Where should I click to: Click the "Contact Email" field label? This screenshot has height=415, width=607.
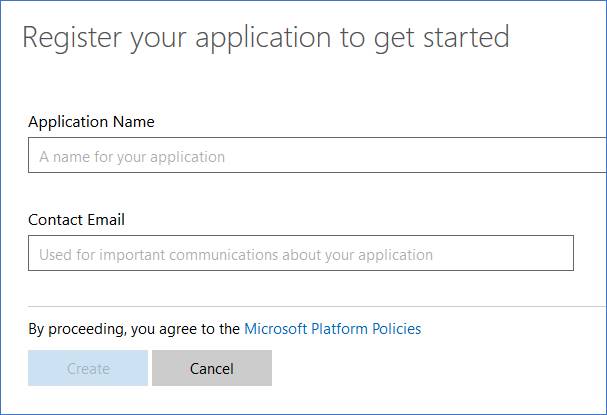(x=76, y=219)
